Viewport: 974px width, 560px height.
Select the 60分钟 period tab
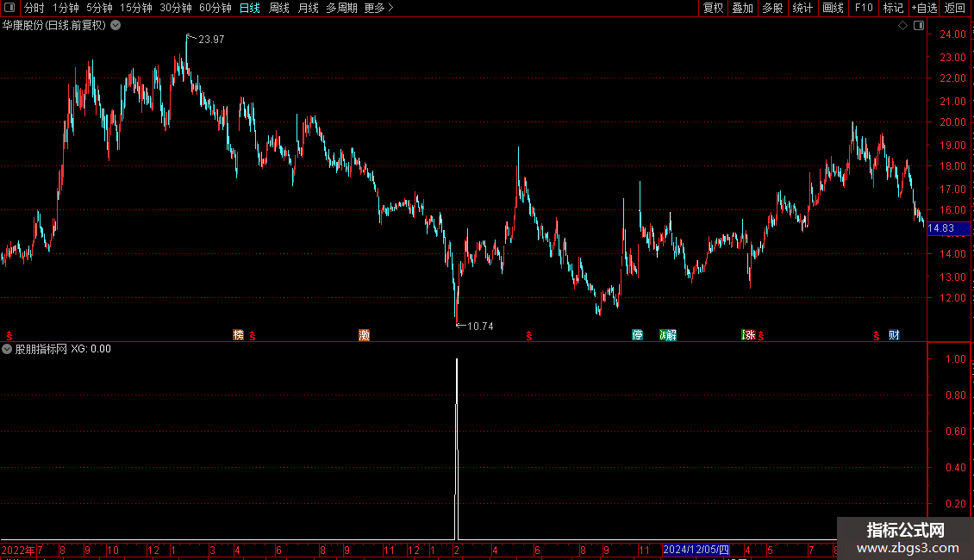(x=215, y=8)
